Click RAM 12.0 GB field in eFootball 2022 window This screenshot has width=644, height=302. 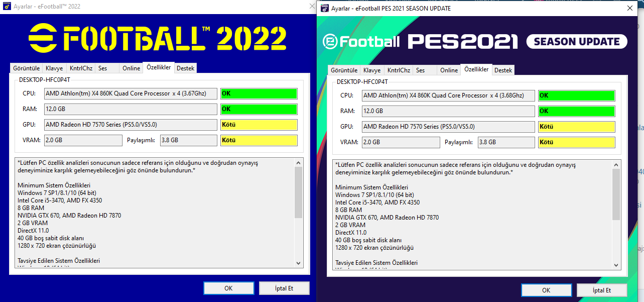click(x=131, y=109)
